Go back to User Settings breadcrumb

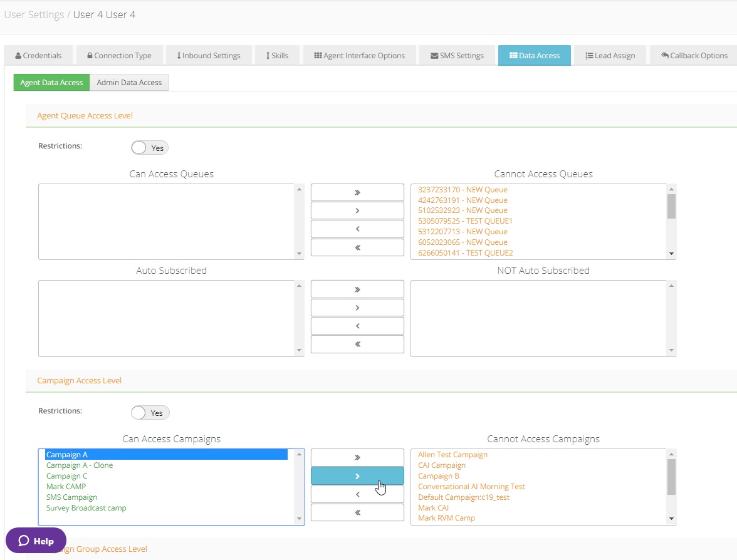pos(34,14)
